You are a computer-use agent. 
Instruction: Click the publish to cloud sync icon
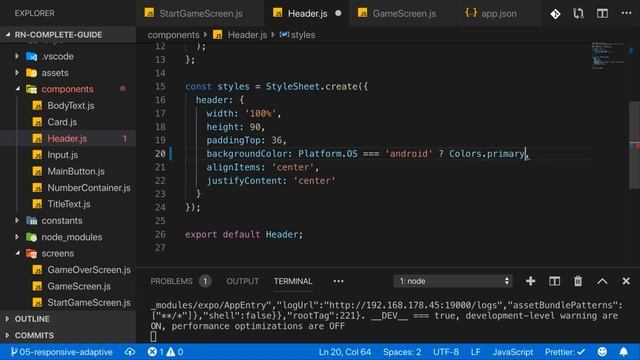click(130, 352)
